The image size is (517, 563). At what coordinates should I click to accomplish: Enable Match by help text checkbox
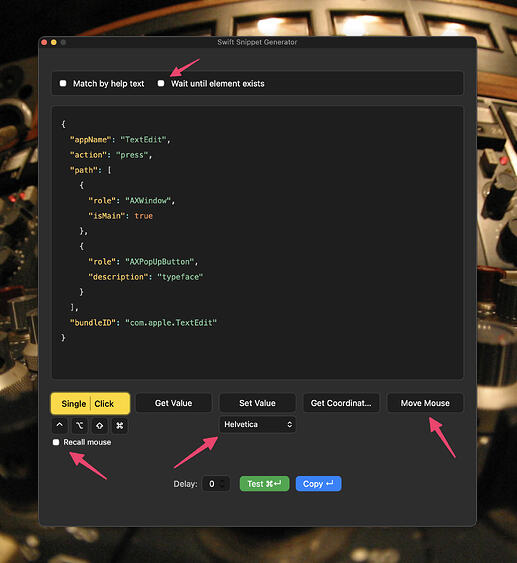click(x=63, y=83)
